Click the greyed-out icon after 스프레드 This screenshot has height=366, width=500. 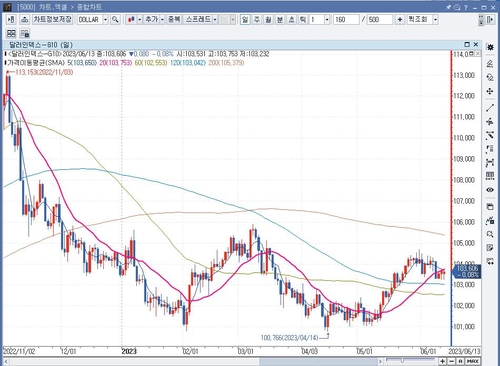click(x=225, y=20)
